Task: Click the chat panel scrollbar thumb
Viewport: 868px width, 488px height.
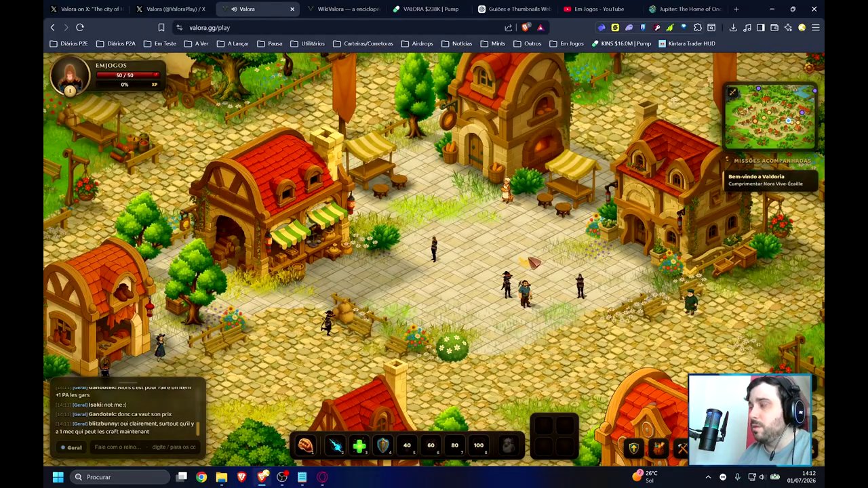Action: pyautogui.click(x=198, y=428)
